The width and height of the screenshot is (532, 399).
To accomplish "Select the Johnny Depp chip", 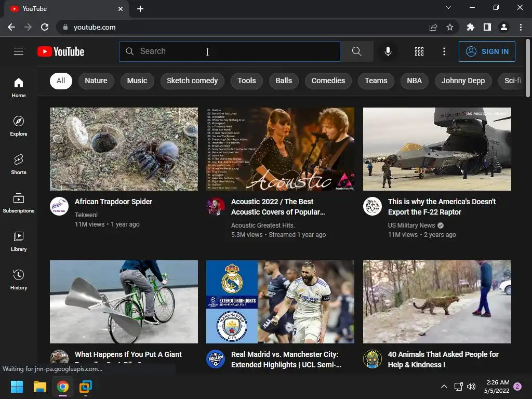I will point(463,81).
